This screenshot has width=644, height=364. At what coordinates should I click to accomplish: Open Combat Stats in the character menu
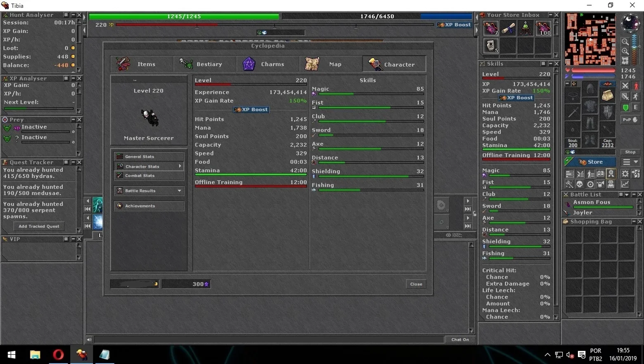click(149, 176)
